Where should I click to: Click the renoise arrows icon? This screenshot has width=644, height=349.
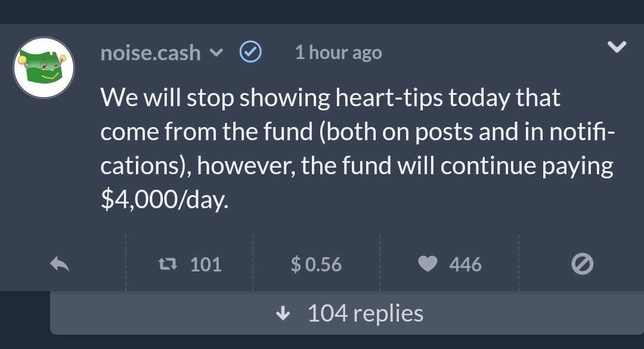[x=168, y=264]
